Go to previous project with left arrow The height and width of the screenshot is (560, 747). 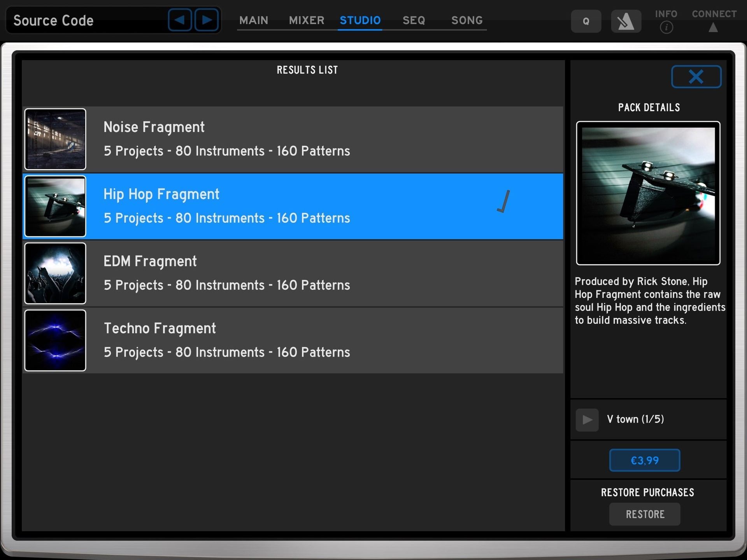click(x=180, y=20)
